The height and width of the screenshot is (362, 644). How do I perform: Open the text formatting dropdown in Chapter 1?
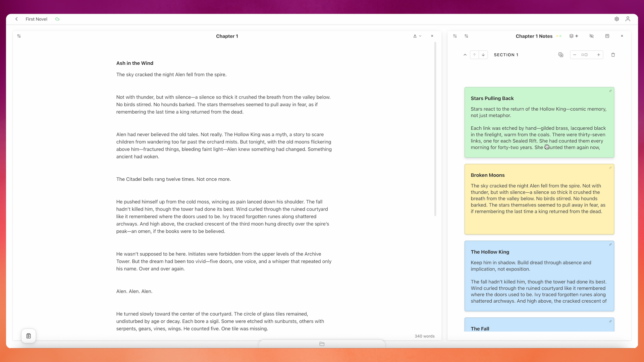click(x=417, y=36)
